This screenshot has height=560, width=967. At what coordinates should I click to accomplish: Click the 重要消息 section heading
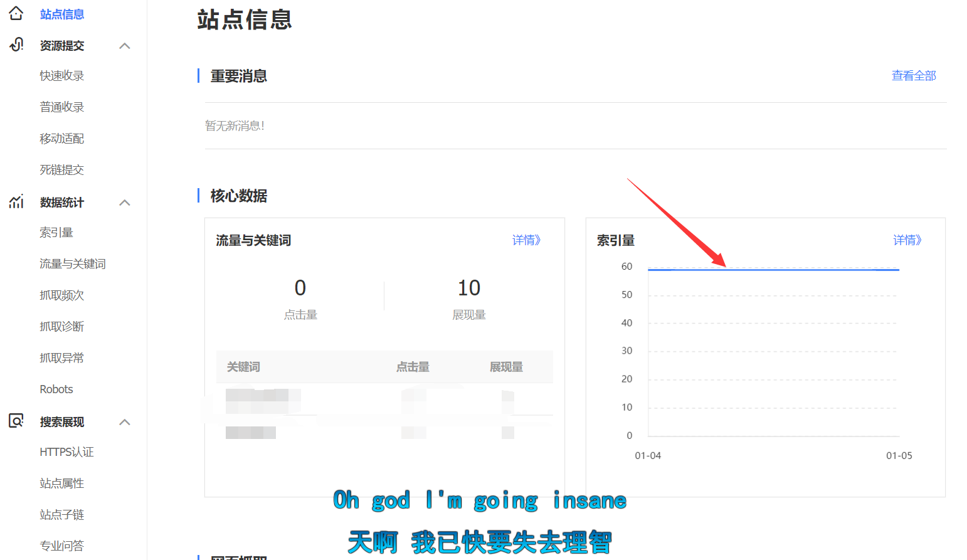[x=239, y=76]
